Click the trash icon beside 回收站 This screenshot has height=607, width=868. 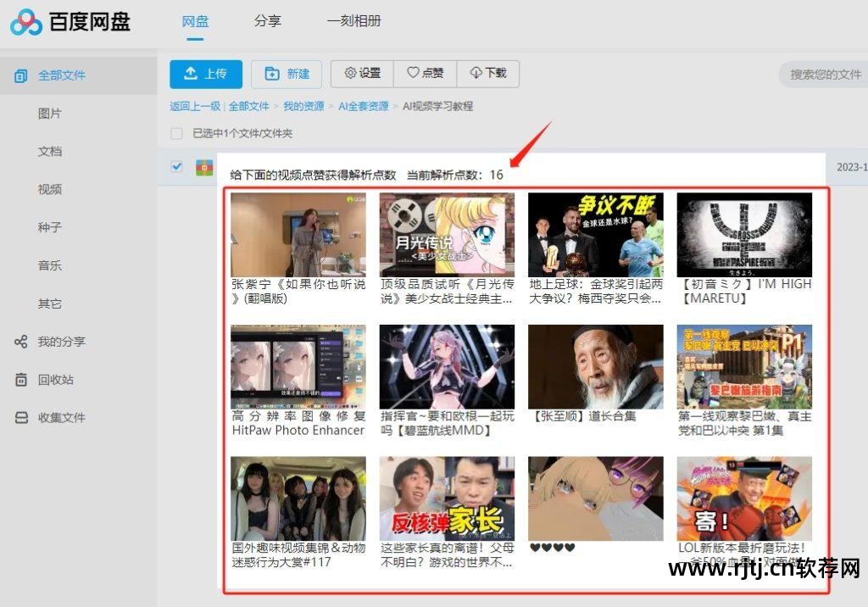pos(21,380)
